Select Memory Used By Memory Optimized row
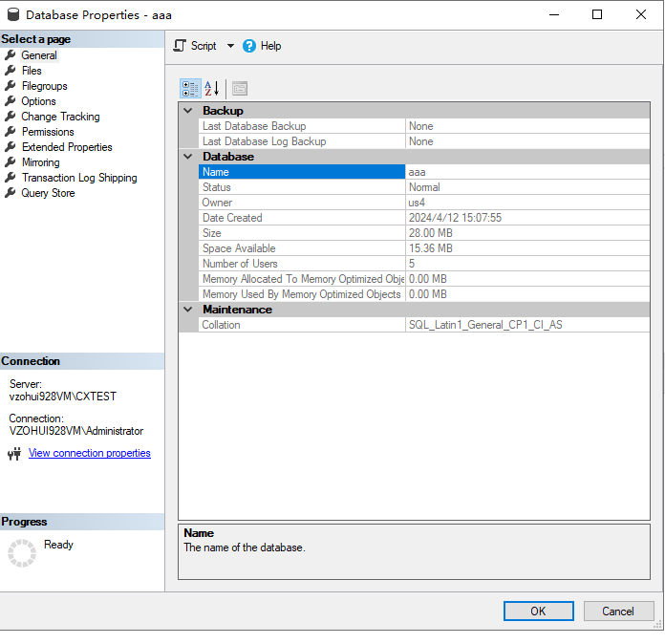 tap(424, 294)
